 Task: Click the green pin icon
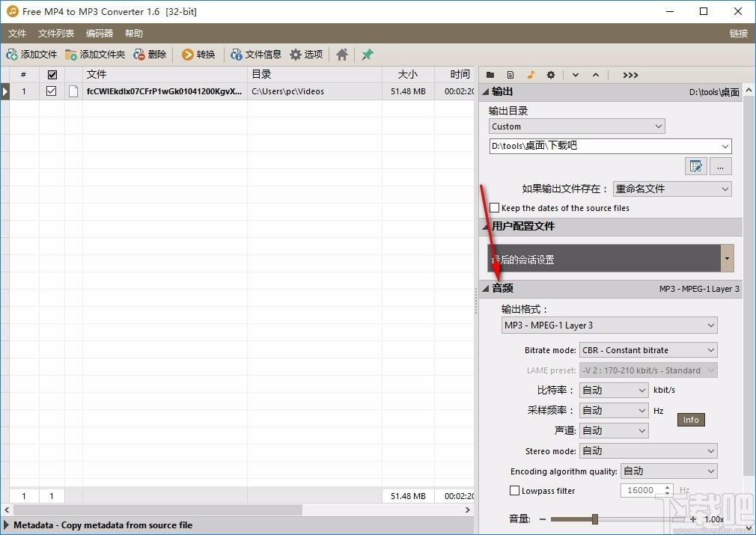(x=368, y=55)
